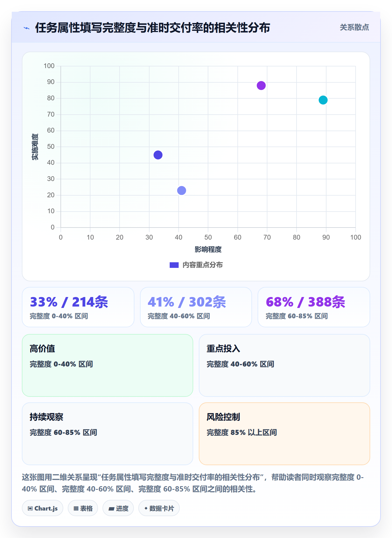The image size is (392, 538).
Task: Click the x-axis tick label 50
Action: (208, 237)
